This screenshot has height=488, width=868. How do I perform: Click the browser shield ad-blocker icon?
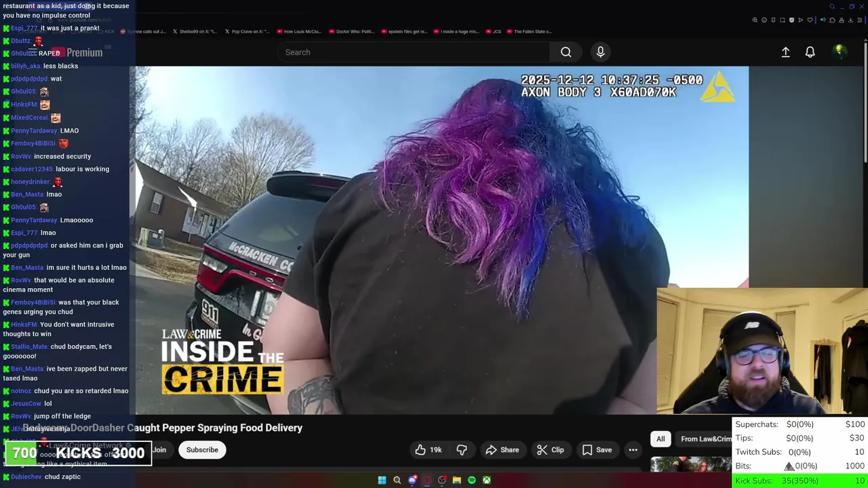[x=791, y=20]
